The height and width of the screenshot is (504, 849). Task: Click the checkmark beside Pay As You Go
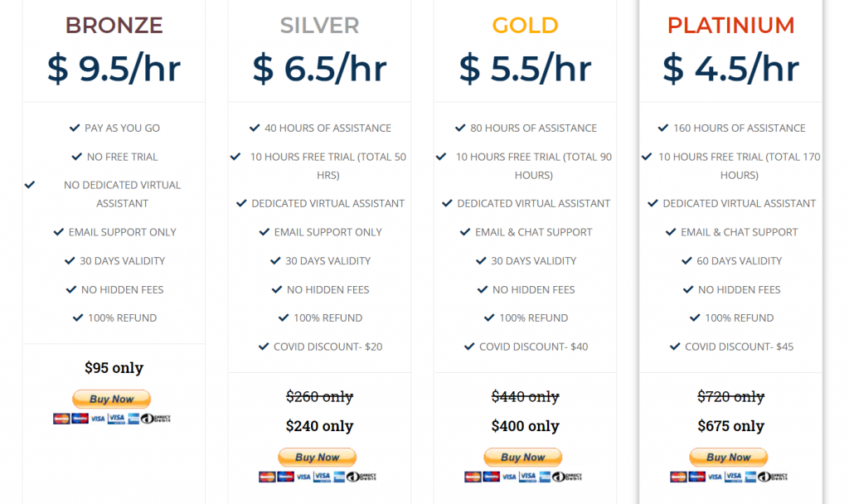[x=75, y=128]
